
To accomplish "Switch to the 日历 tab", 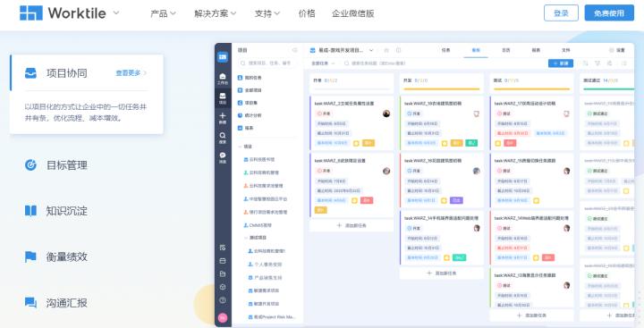I will 506,50.
